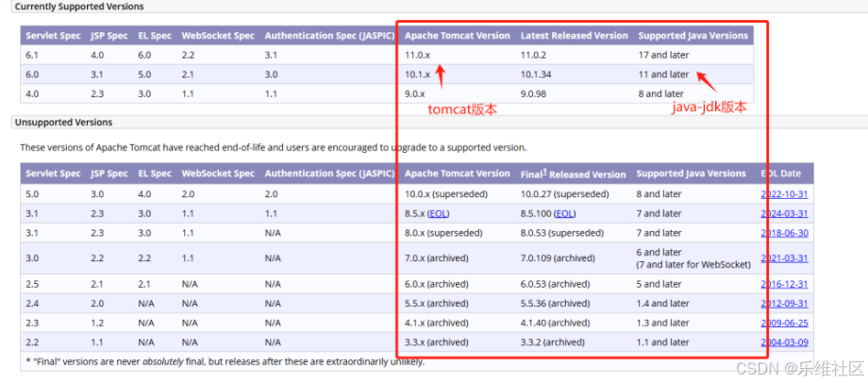Follow the EOL link next to 8.5.100
The height and width of the screenshot is (383, 868).
(x=564, y=213)
